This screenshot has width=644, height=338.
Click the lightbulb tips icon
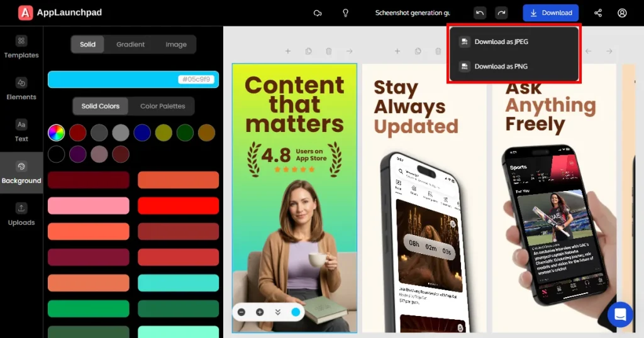[345, 13]
